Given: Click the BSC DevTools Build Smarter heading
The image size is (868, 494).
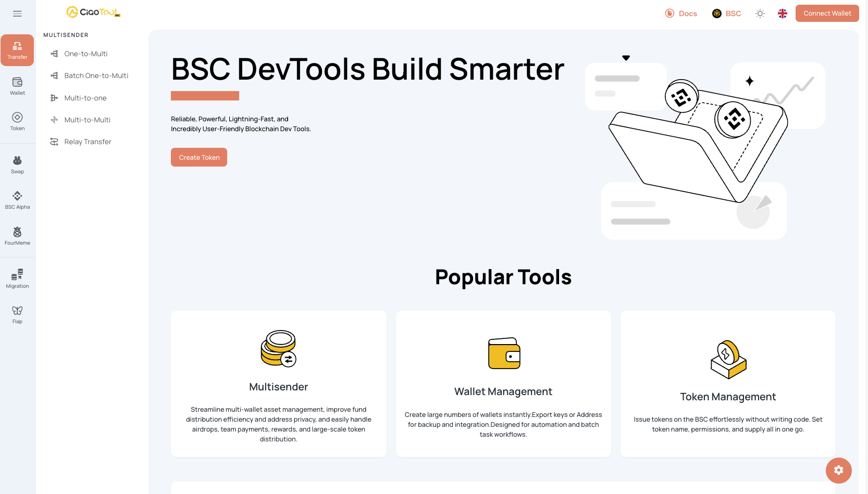Looking at the screenshot, I should [x=367, y=69].
